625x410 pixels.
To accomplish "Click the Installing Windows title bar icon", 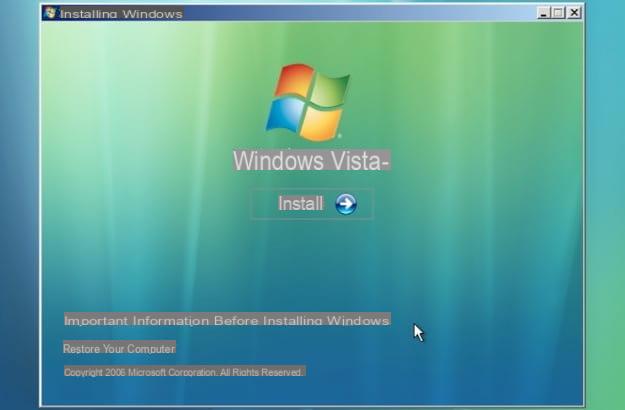I will 51,13.
